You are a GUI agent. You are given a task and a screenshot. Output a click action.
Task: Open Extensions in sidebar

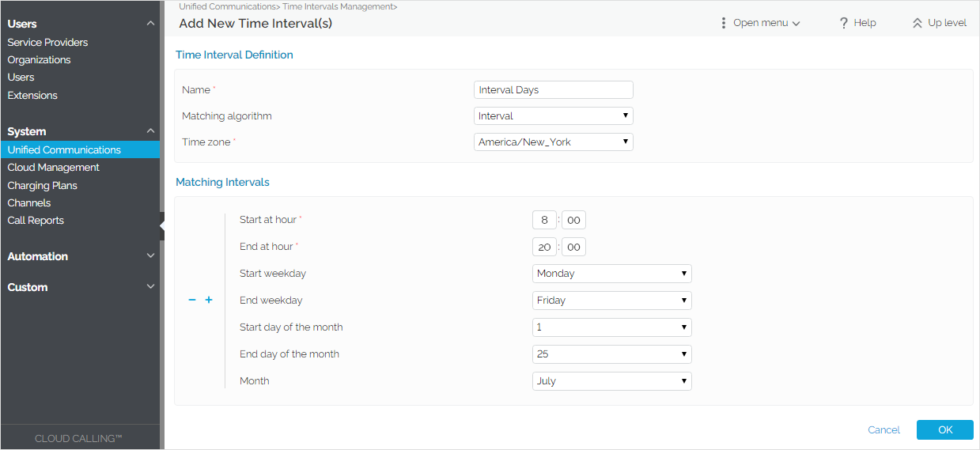coord(32,95)
